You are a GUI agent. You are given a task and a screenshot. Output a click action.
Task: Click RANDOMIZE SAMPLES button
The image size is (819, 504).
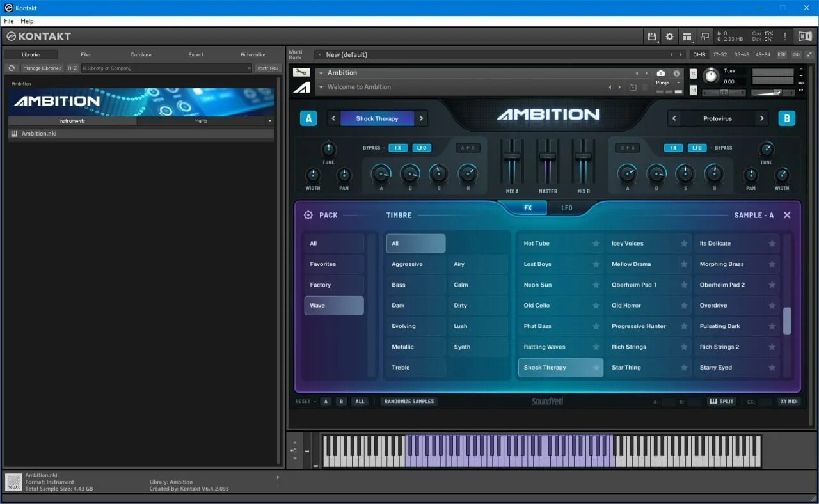coord(409,402)
